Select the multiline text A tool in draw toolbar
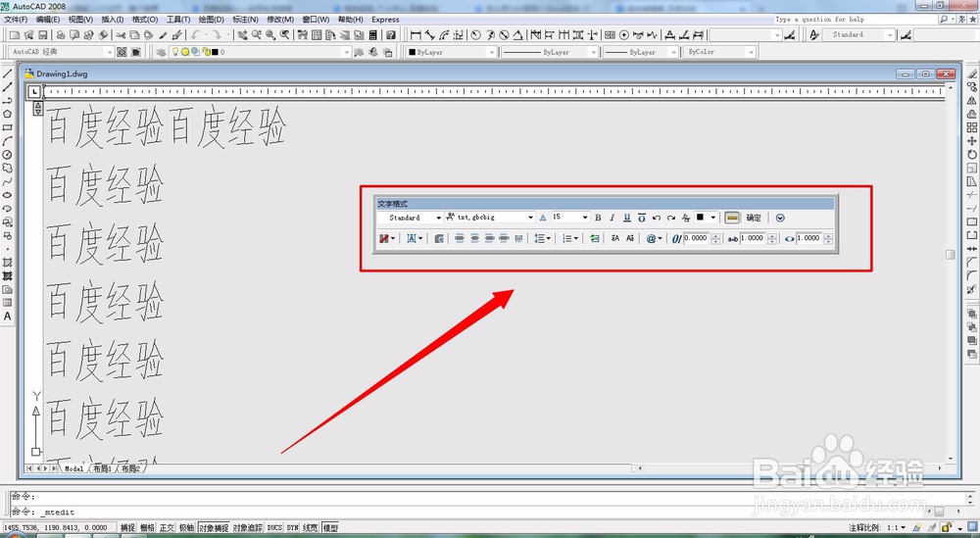 (8, 317)
